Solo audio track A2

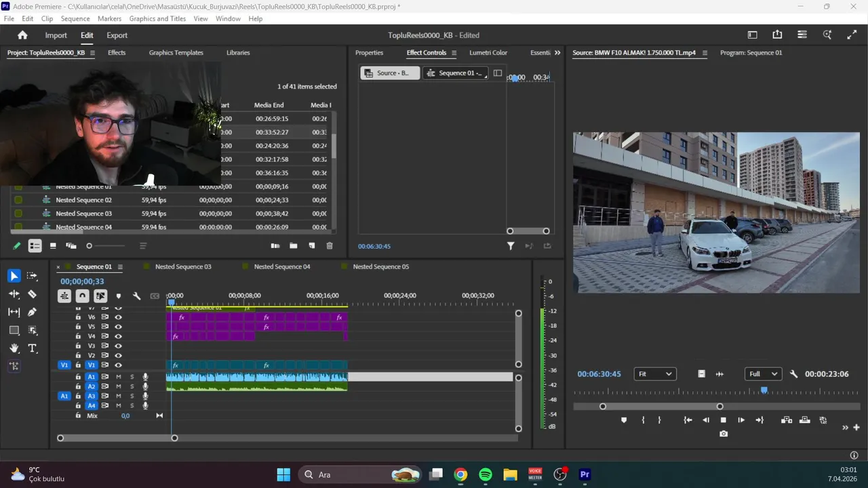tap(132, 386)
